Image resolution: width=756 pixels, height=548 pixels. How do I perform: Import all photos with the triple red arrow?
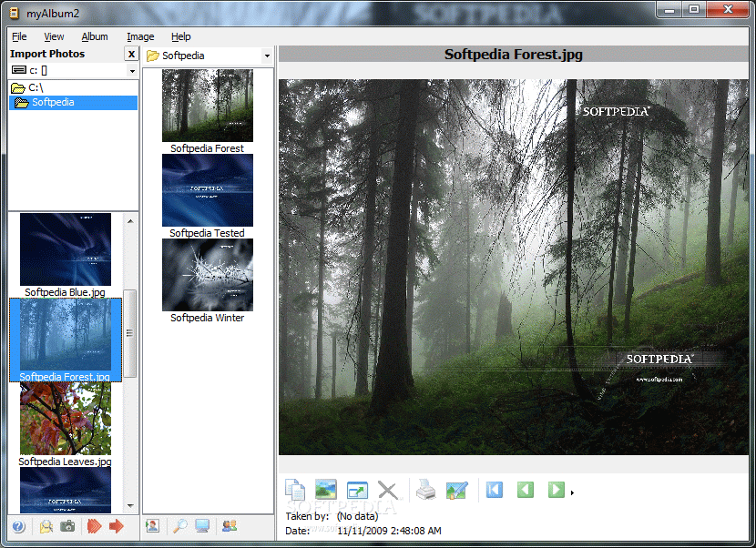click(95, 526)
